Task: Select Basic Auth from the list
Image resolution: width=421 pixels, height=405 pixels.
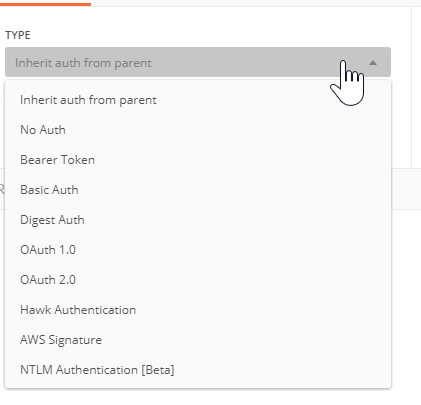Action: click(x=198, y=190)
